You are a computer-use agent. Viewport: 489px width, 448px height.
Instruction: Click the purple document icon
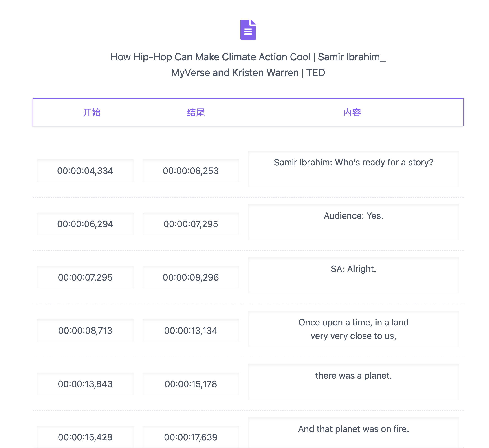pyautogui.click(x=248, y=30)
